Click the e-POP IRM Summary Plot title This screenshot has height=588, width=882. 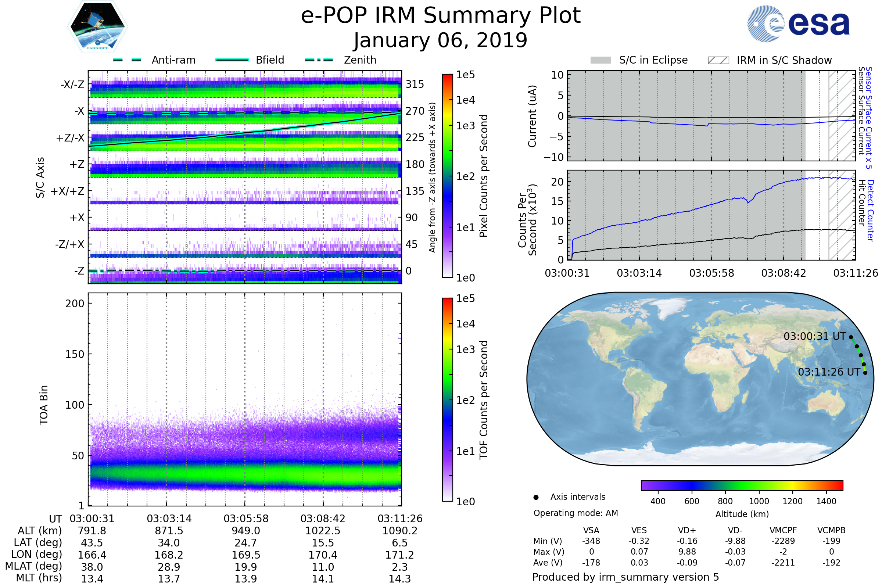tap(441, 16)
